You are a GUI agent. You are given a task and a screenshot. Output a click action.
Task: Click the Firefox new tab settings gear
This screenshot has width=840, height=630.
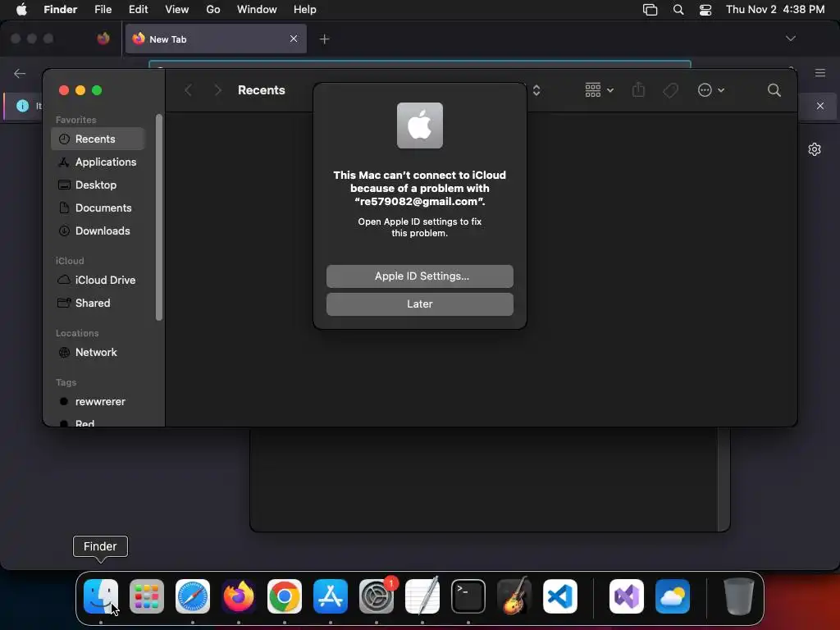tap(815, 149)
